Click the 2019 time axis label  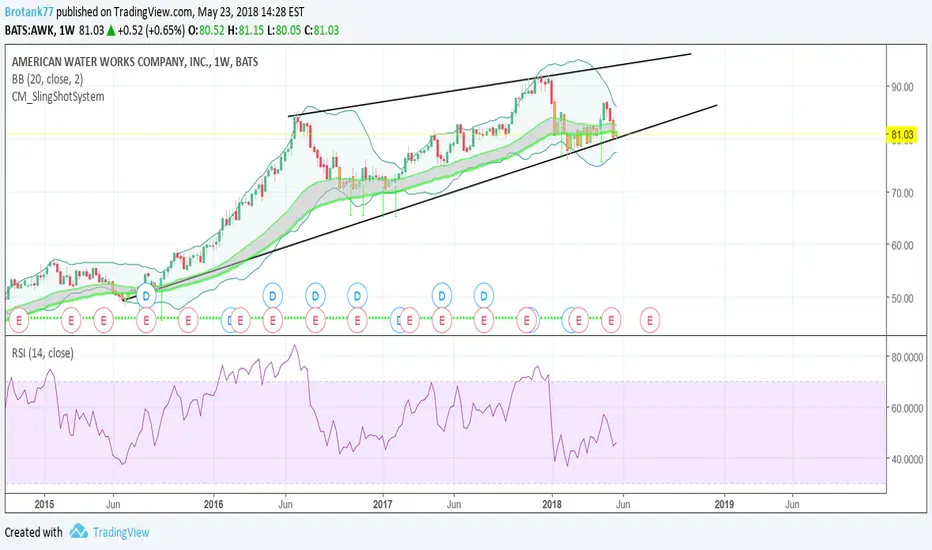pyautogui.click(x=724, y=504)
